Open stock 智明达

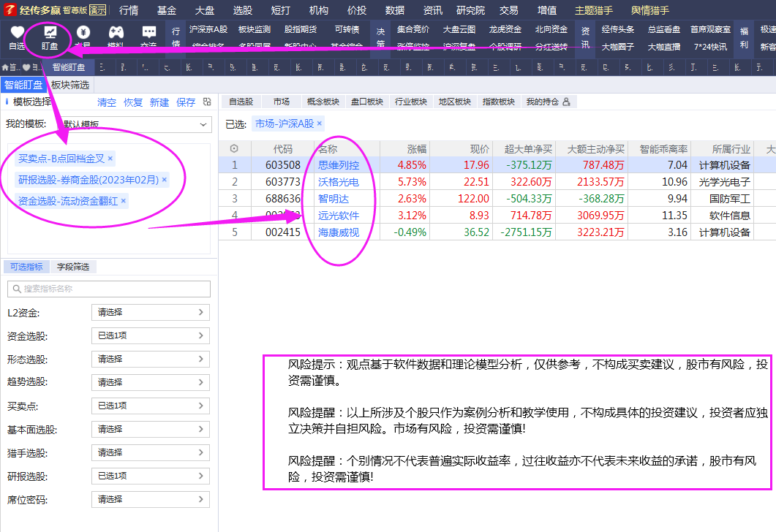[334, 199]
